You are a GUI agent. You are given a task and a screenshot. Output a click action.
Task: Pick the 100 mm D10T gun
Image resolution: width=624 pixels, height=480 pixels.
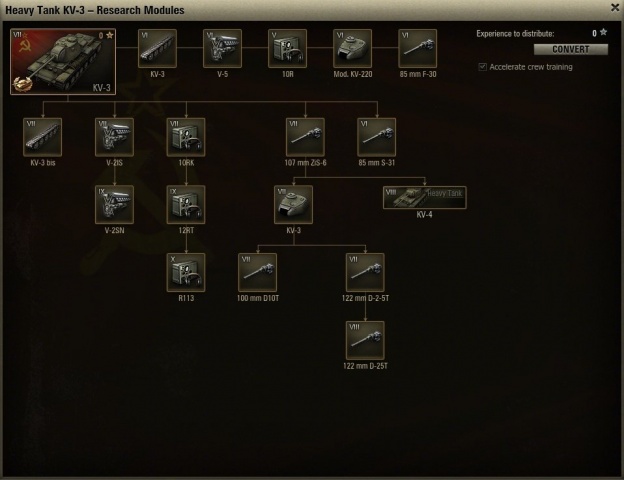257,273
